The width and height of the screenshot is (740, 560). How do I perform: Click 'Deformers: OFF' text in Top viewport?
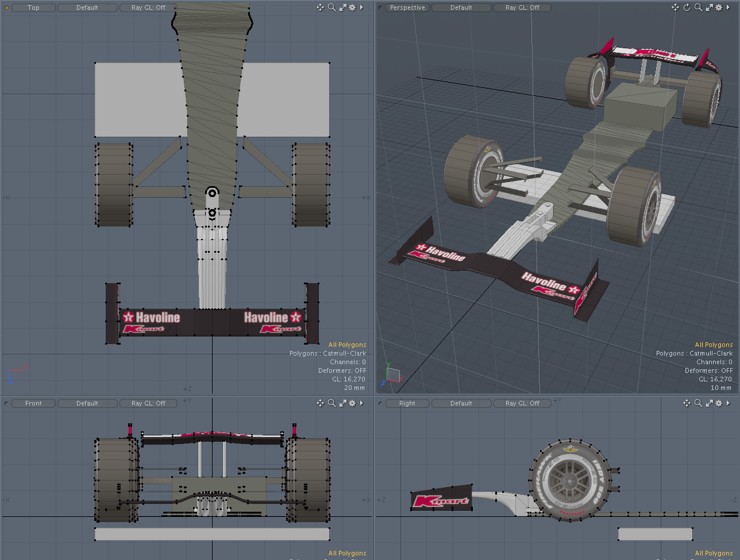342,370
